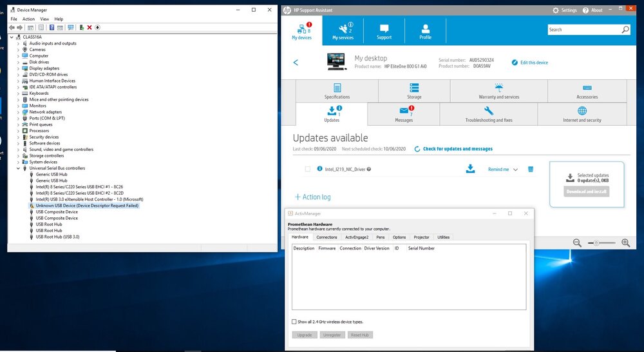
Task: Click Scan for hardware changes monitor icon
Action: [71, 28]
